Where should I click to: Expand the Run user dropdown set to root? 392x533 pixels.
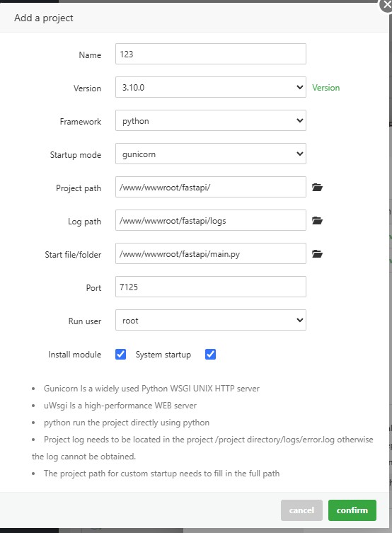tap(211, 320)
